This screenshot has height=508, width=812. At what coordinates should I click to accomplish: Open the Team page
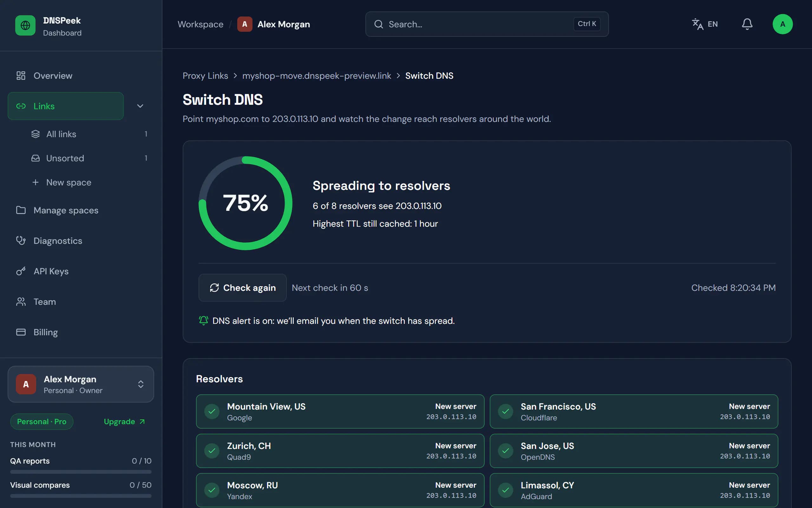[81, 302]
